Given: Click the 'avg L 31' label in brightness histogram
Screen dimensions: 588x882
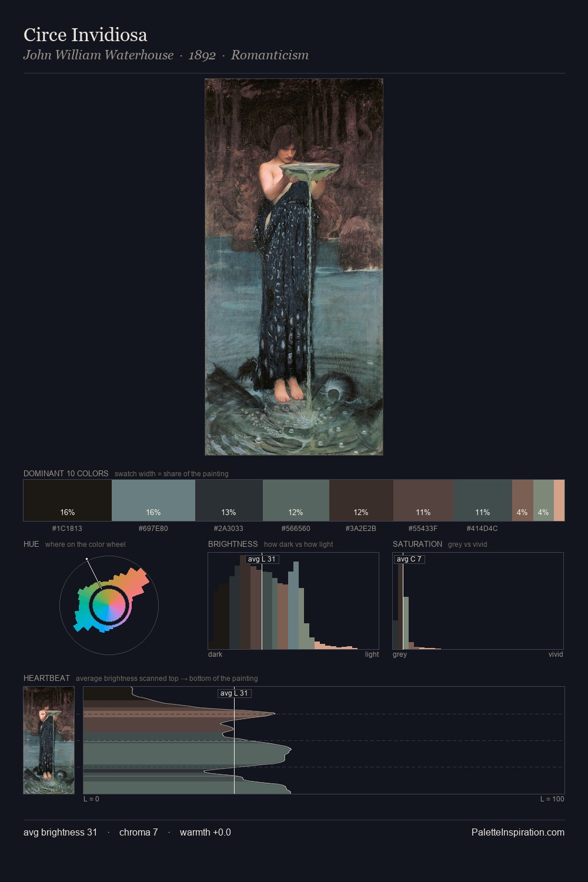Looking at the screenshot, I should coord(262,559).
